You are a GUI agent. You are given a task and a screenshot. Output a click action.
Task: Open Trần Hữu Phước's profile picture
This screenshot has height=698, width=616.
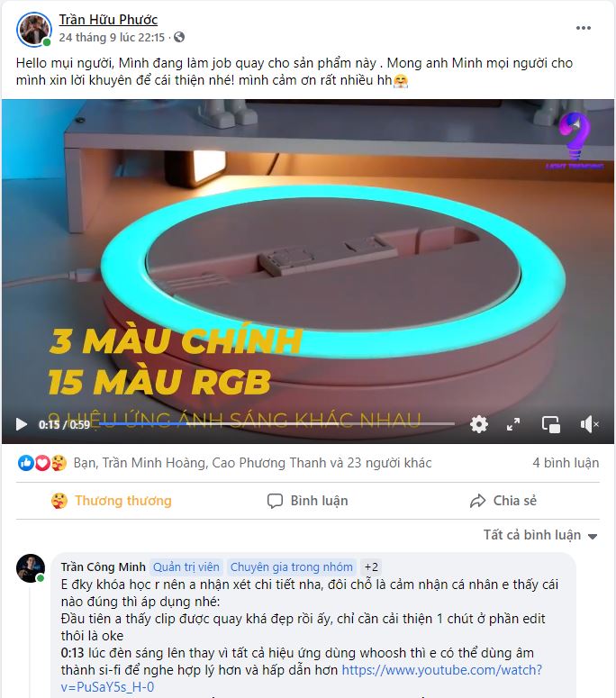click(x=34, y=29)
